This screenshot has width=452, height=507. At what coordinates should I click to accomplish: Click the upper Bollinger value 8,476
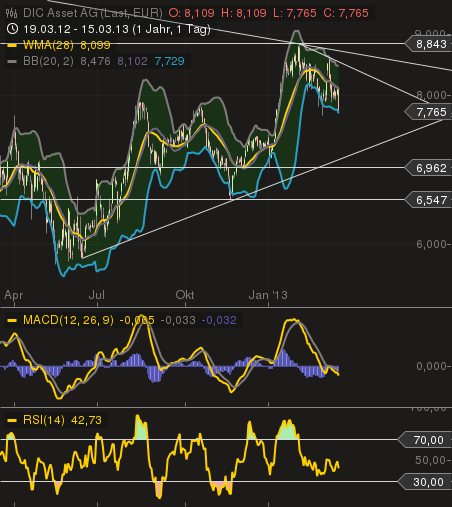pos(95,61)
